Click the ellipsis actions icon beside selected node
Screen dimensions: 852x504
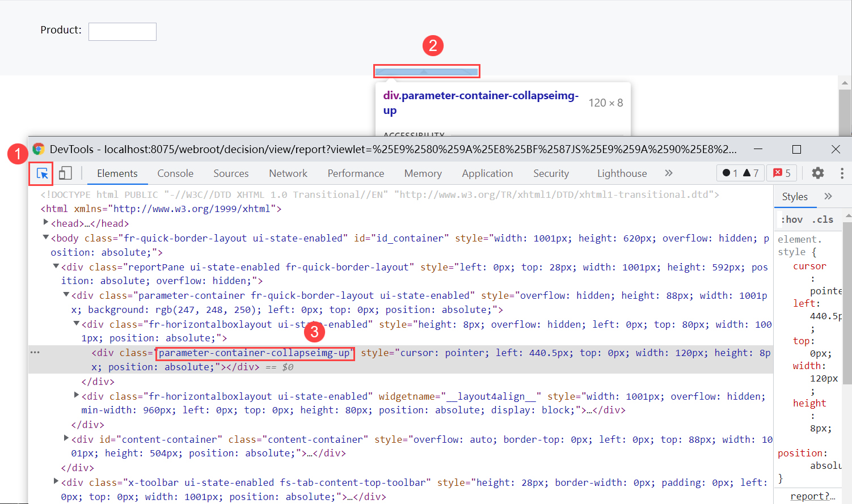(35, 353)
